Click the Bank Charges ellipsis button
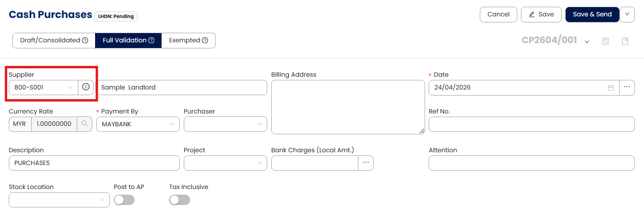Screen dimensions: 644x215 click(x=366, y=163)
